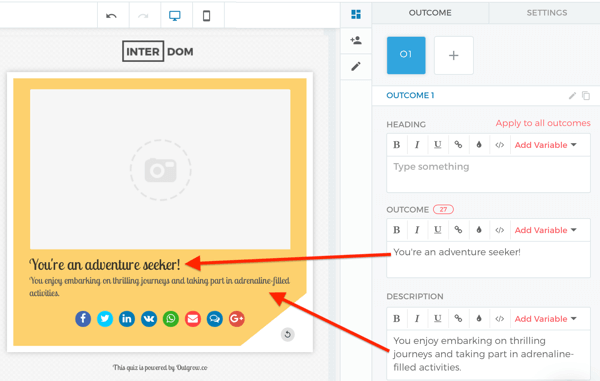Viewport: 600px width, 381px height.
Task: Toggle underline in Heading editor
Action: pos(438,145)
